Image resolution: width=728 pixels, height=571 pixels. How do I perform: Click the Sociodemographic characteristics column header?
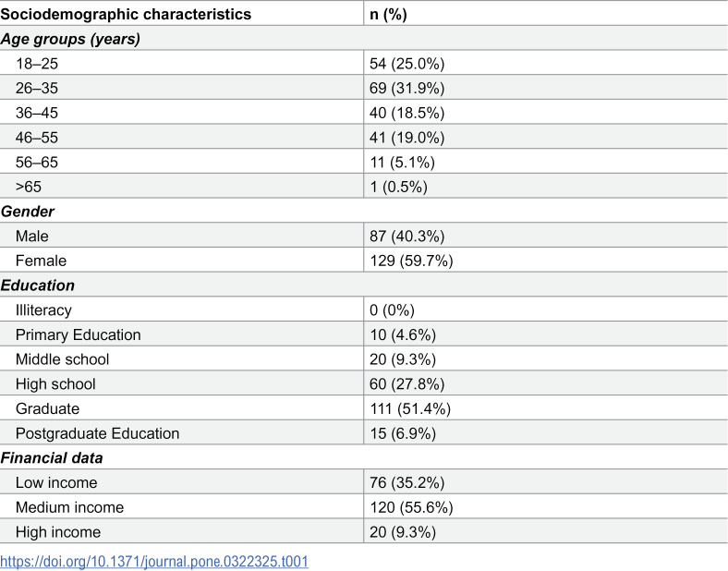pyautogui.click(x=126, y=15)
